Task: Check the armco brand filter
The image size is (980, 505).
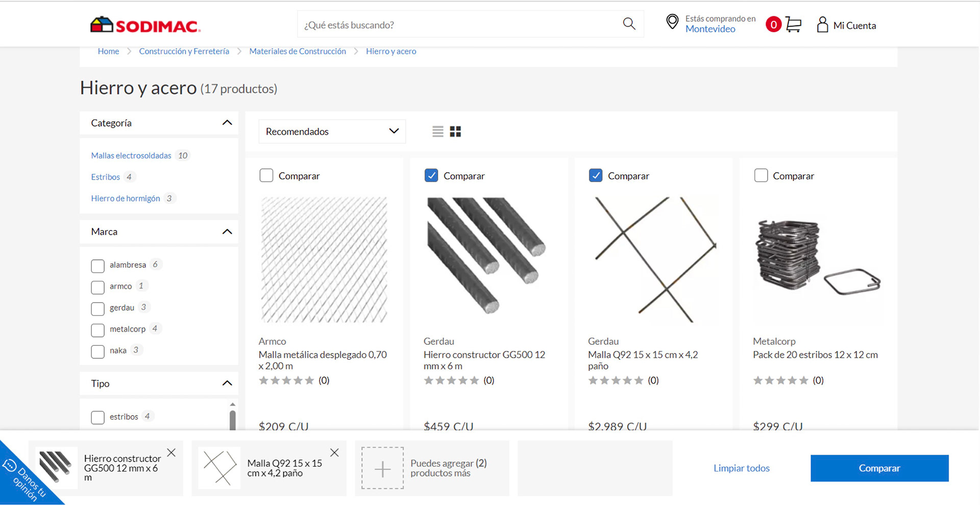Action: [x=97, y=287]
